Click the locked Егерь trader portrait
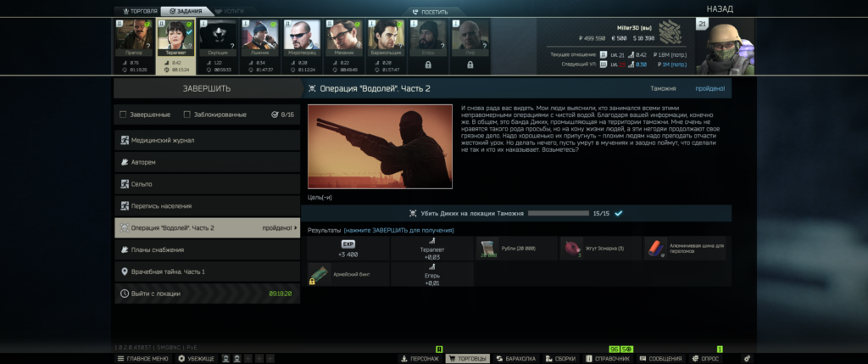This screenshot has width=868, height=364. (428, 40)
